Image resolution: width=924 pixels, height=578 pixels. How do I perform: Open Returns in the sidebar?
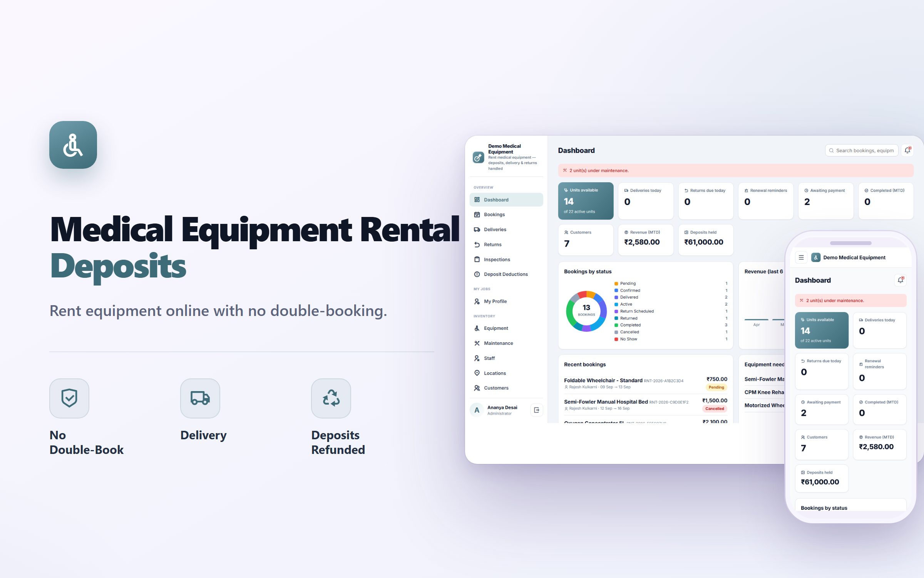pyautogui.click(x=506, y=245)
